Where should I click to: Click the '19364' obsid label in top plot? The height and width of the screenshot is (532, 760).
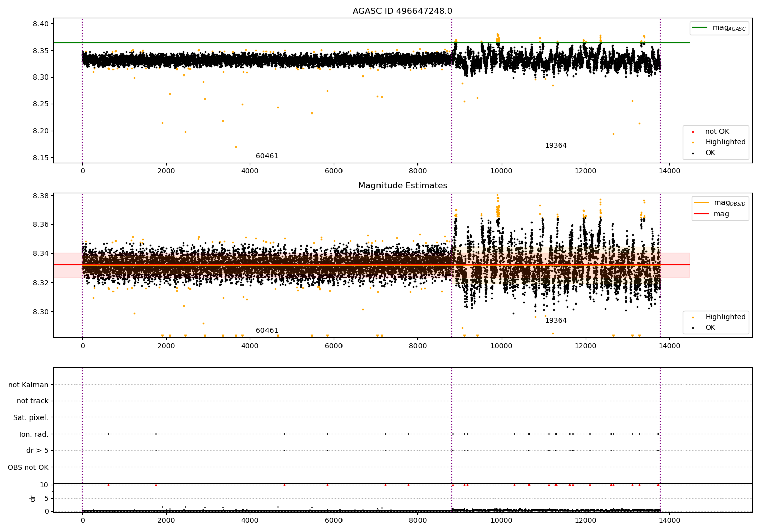(556, 146)
